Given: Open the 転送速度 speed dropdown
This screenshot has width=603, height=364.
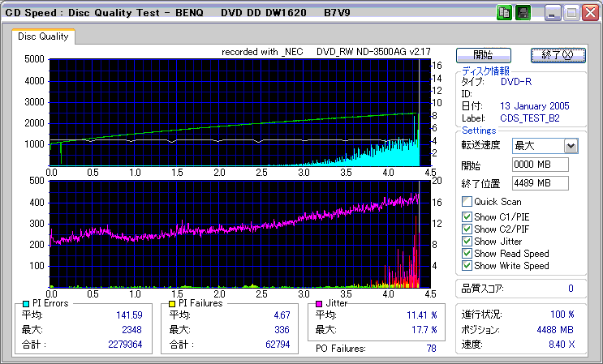Looking at the screenshot, I should 571,146.
